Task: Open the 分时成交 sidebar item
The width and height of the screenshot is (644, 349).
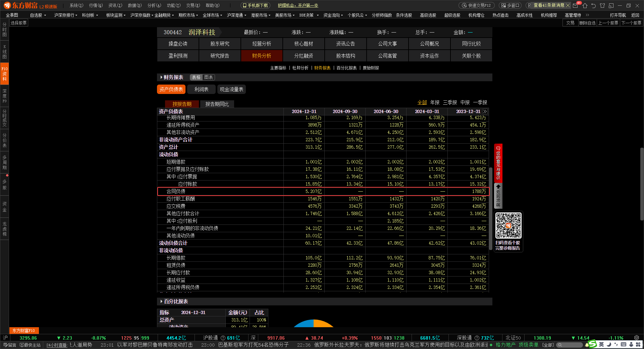Action: (x=4, y=118)
